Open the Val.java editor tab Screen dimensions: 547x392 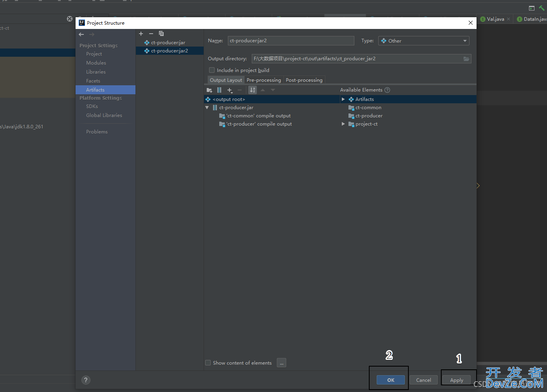coord(495,19)
